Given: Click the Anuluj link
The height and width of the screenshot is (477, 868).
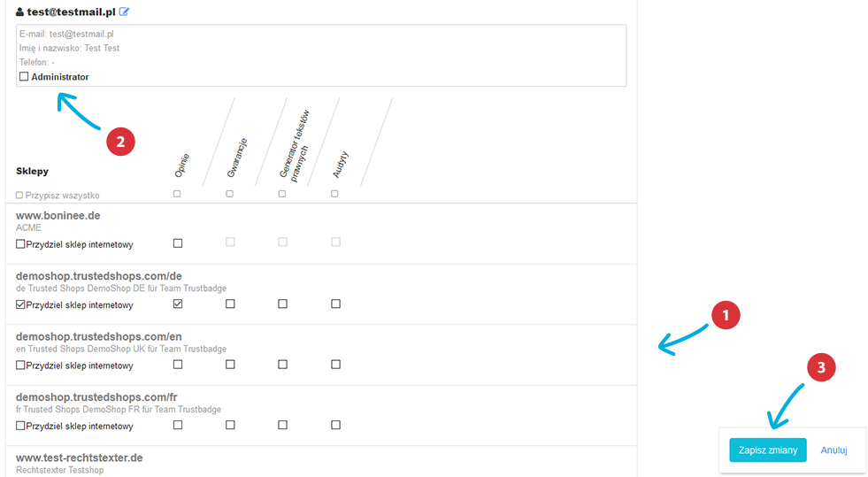Looking at the screenshot, I should (833, 450).
